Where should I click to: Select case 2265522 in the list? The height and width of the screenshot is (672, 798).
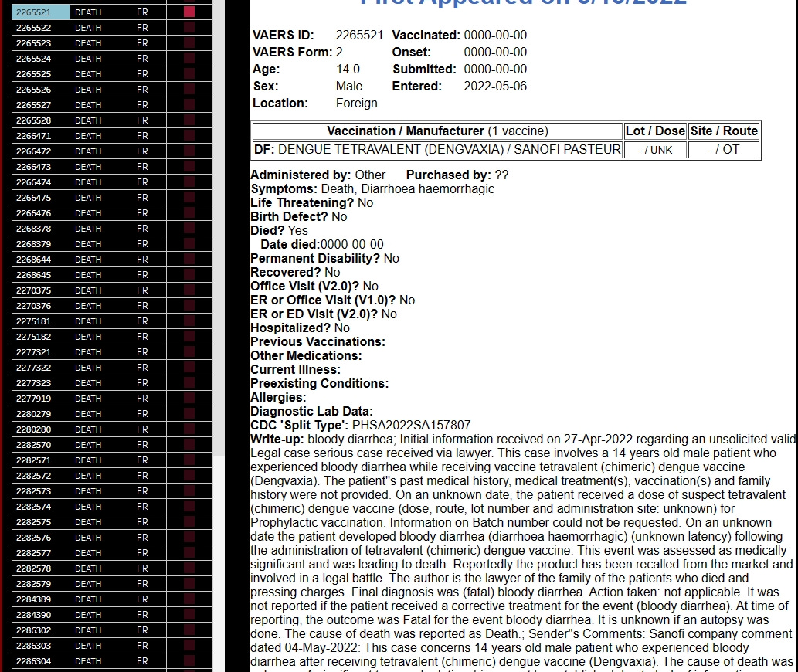coord(32,27)
